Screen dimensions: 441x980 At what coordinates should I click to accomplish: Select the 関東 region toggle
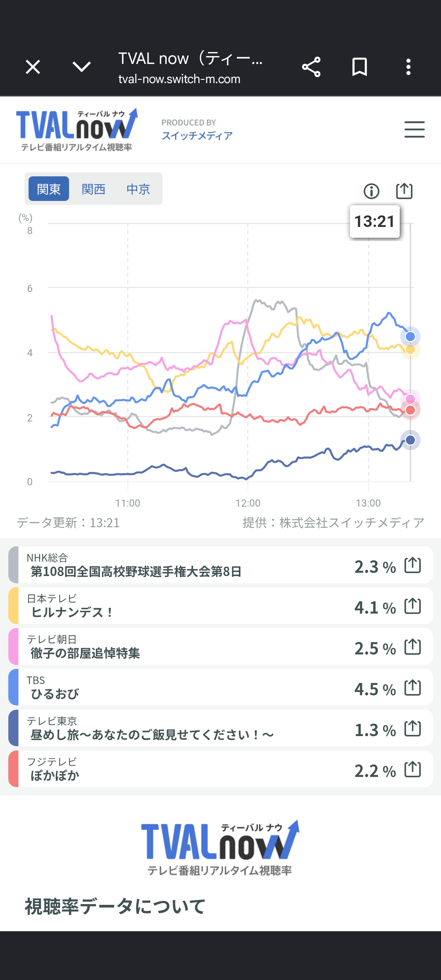pos(49,189)
